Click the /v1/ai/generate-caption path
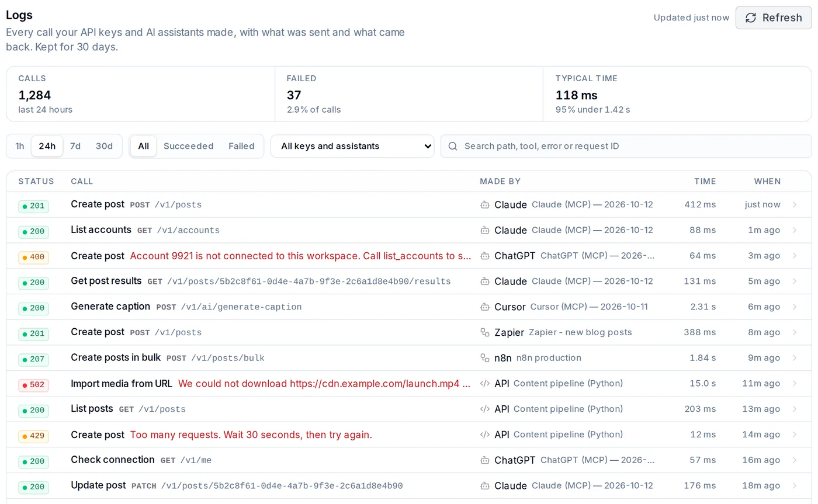818x504 pixels. 241,307
